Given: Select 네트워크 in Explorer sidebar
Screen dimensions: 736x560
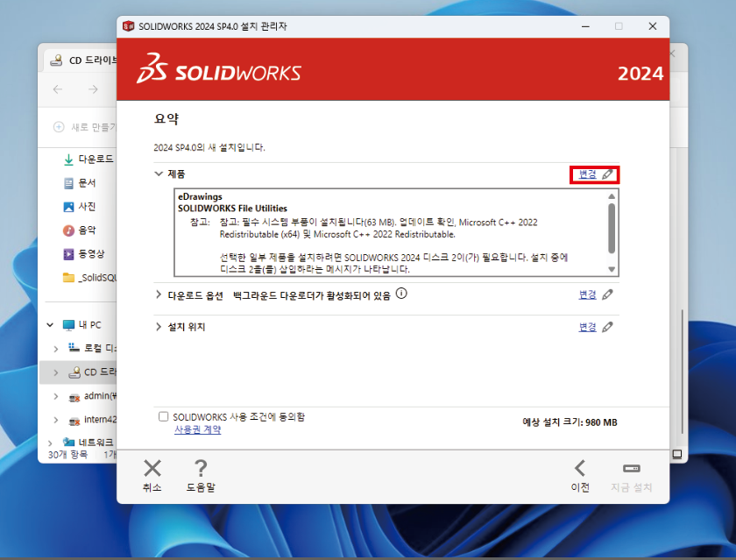Looking at the screenshot, I should tap(88, 443).
